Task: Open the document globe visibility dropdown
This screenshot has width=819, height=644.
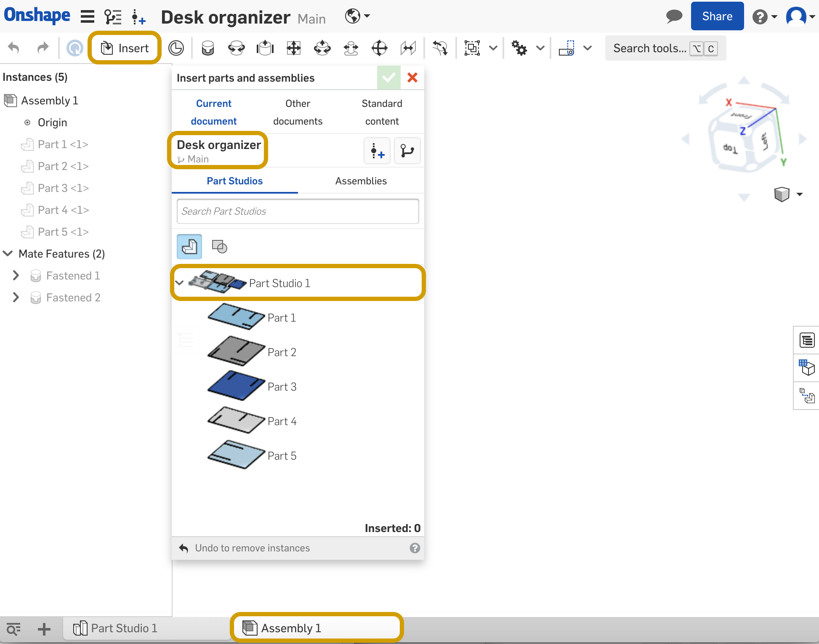Action: coord(357,16)
